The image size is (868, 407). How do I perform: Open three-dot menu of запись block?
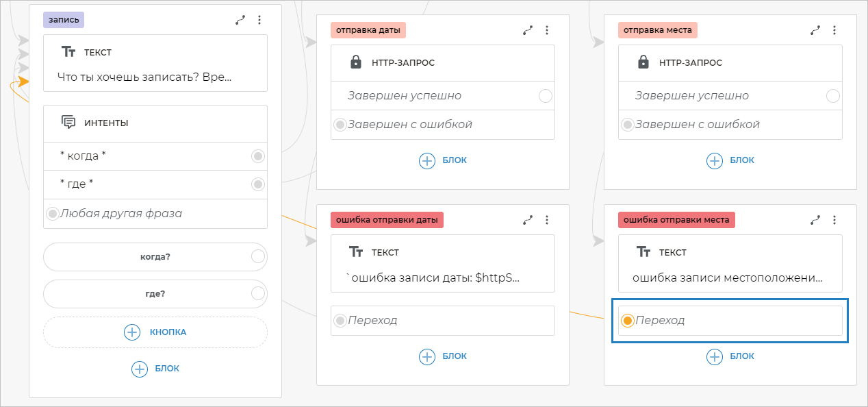point(259,20)
